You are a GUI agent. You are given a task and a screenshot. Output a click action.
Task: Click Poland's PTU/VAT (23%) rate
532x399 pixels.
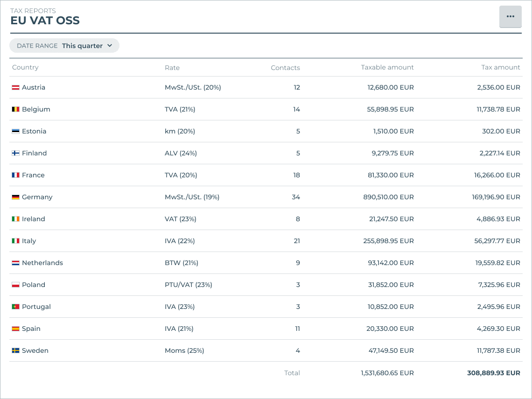coord(189,285)
